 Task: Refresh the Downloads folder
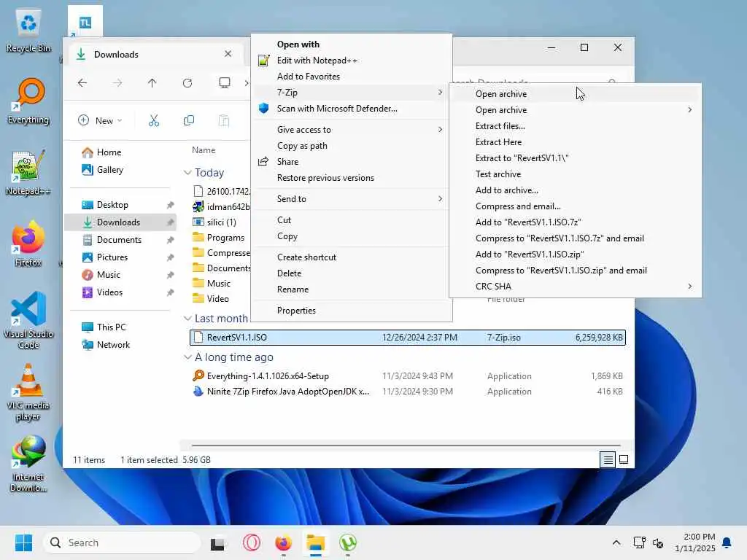point(187,83)
